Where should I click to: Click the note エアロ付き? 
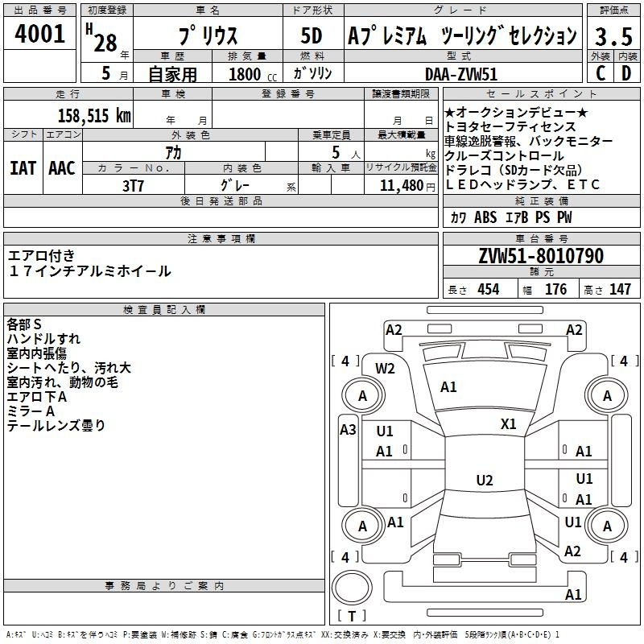(42, 255)
